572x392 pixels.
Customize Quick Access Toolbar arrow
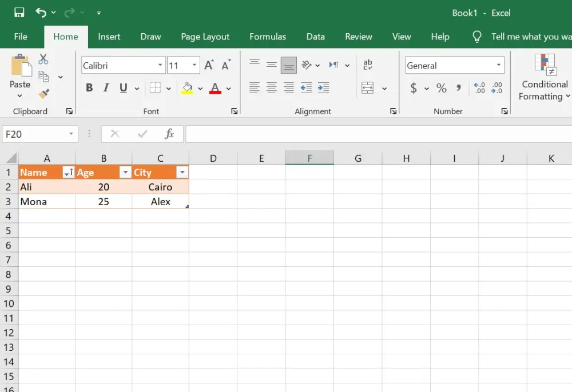click(x=99, y=13)
